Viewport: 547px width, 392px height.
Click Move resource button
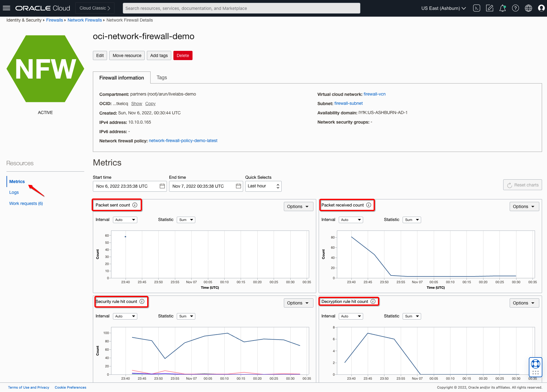tap(127, 55)
